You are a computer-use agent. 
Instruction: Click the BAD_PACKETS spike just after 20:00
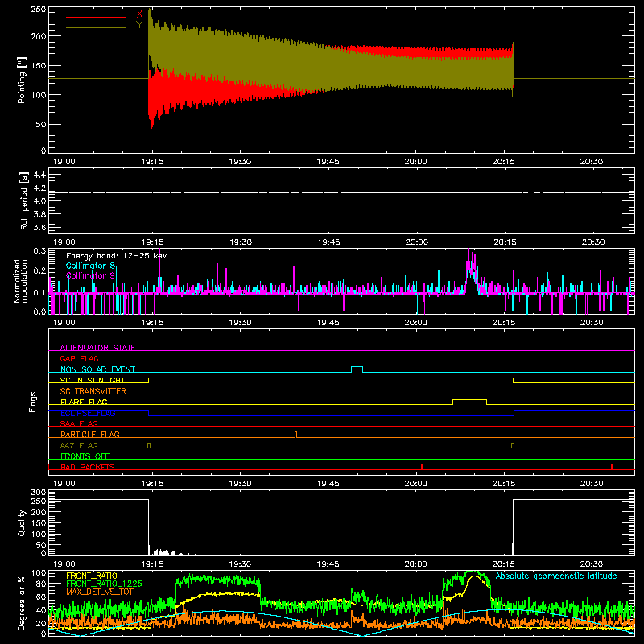click(x=422, y=467)
